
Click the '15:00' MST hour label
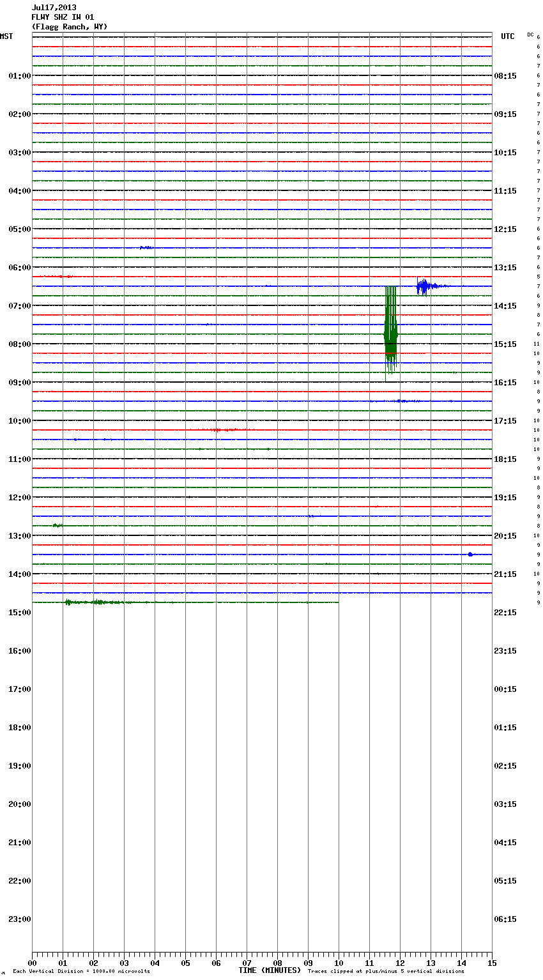point(20,613)
